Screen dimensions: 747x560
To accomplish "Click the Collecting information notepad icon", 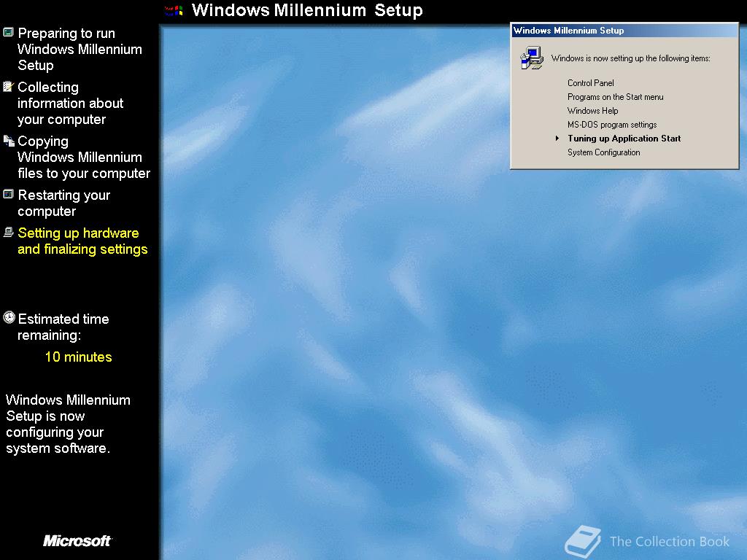I will tap(8, 86).
